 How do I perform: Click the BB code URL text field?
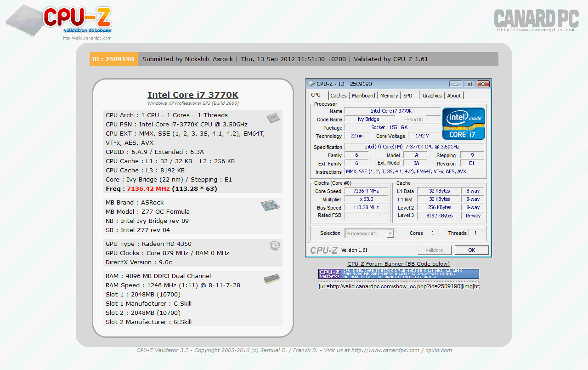click(x=399, y=286)
